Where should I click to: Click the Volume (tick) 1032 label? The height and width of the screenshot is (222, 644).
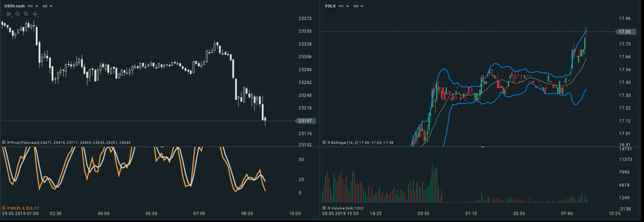click(x=347, y=208)
